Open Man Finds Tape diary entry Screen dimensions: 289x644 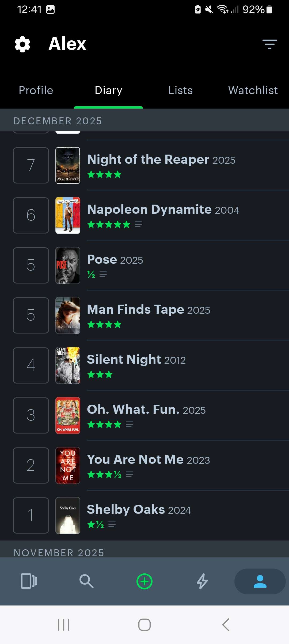pyautogui.click(x=149, y=310)
